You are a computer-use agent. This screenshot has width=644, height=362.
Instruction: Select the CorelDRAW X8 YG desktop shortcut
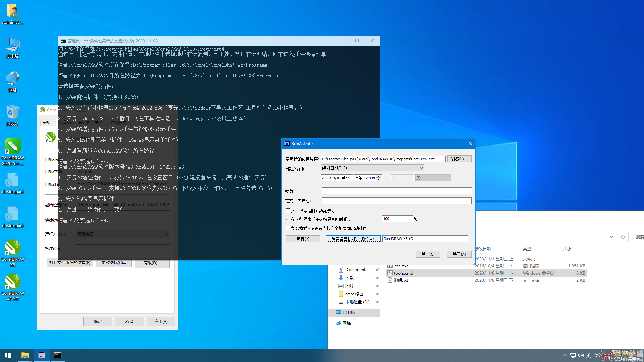[x=13, y=287]
